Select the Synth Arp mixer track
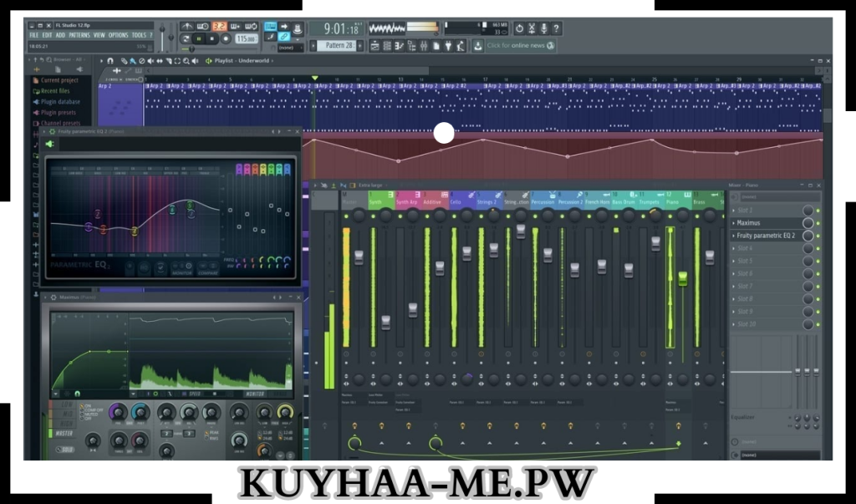 (x=408, y=199)
